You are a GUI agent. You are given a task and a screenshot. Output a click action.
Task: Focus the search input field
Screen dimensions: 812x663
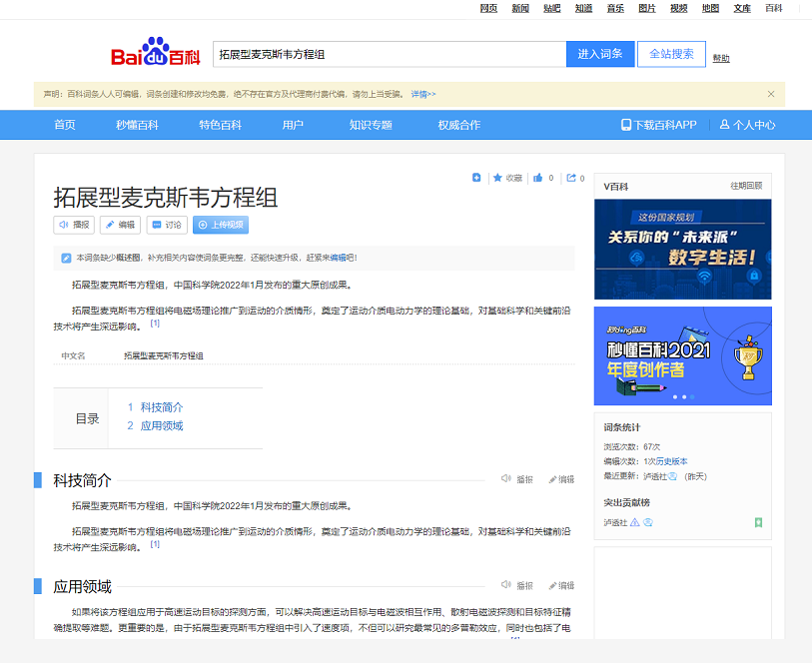(x=390, y=54)
